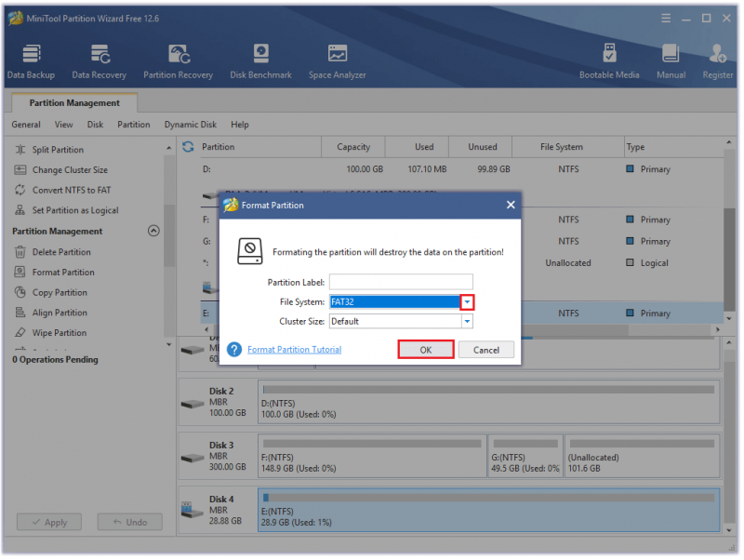Open the Format Partition Tutorial link

pos(294,350)
